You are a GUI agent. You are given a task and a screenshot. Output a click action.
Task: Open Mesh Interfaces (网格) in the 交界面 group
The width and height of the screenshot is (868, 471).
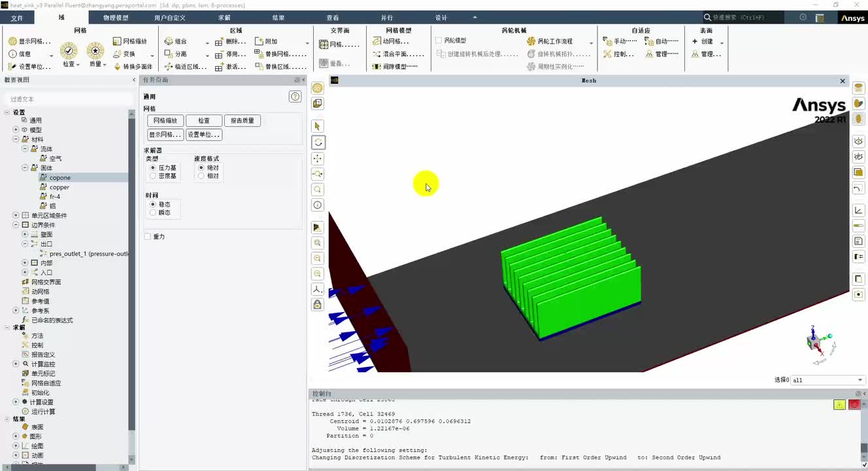coord(339,44)
